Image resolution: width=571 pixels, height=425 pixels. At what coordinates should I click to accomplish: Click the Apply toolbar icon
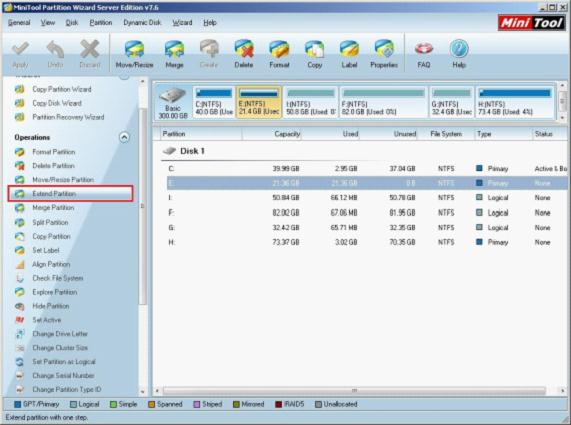click(20, 54)
